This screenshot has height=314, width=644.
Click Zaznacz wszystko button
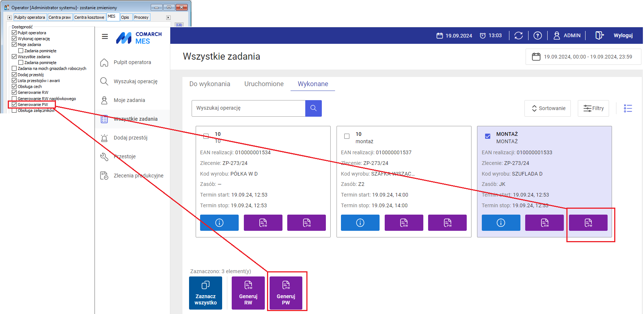pyautogui.click(x=206, y=293)
